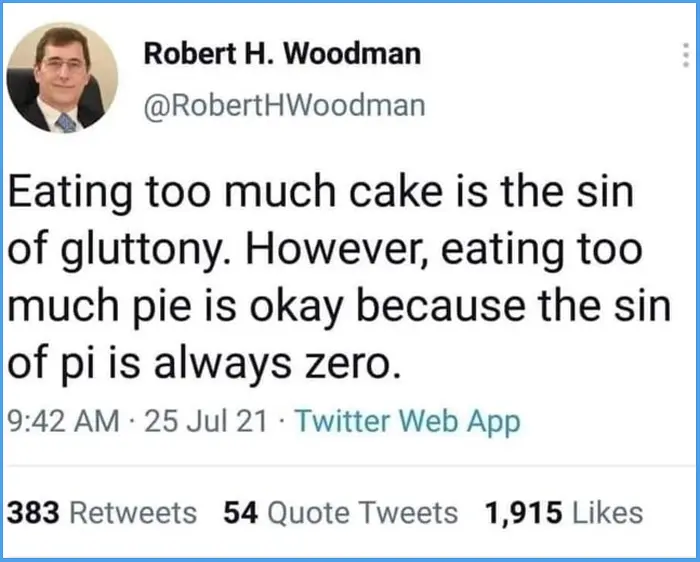Screen dimensions: 700x562
Task: View the 1,915 Likes list
Action: (563, 514)
